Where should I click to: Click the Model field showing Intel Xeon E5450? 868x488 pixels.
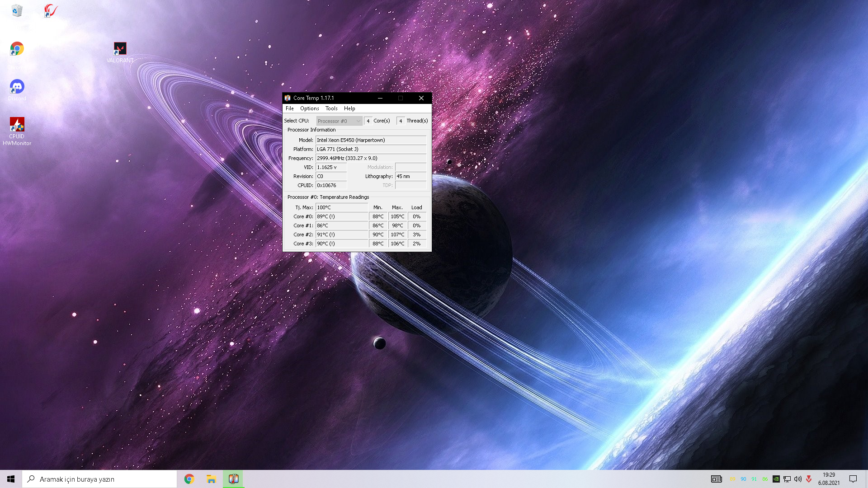[x=371, y=140]
